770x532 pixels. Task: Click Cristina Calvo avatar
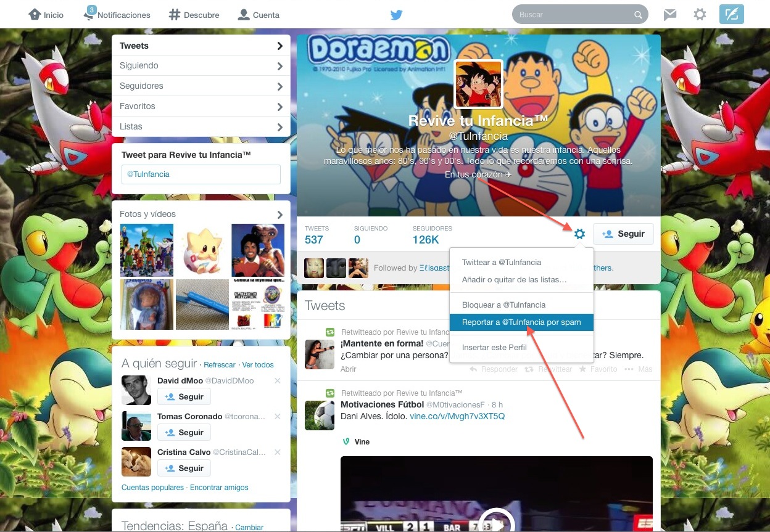tap(136, 462)
